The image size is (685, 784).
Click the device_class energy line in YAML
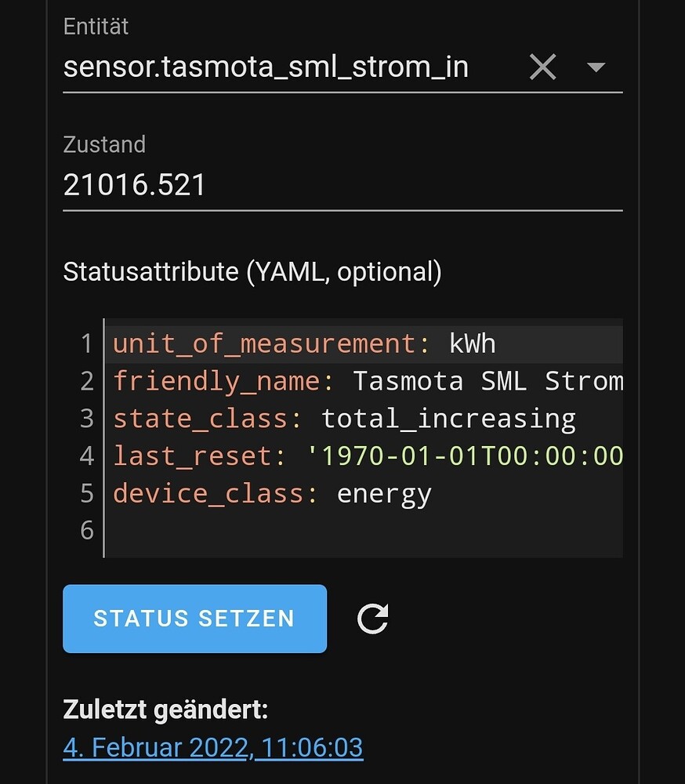point(274,493)
